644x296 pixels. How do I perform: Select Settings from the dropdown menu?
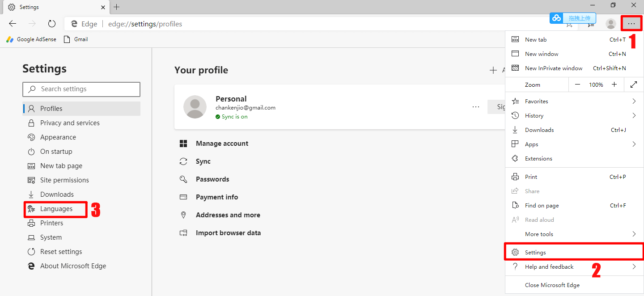[535, 253]
